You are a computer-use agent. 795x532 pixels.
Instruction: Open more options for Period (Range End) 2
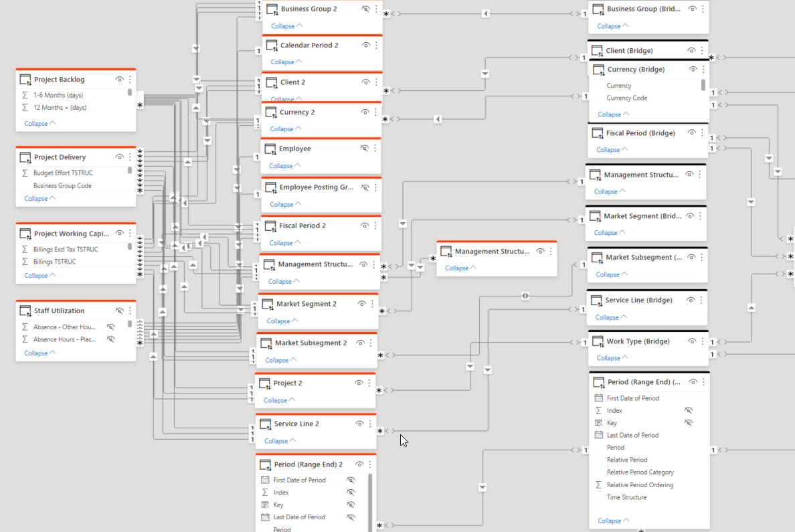click(x=370, y=464)
